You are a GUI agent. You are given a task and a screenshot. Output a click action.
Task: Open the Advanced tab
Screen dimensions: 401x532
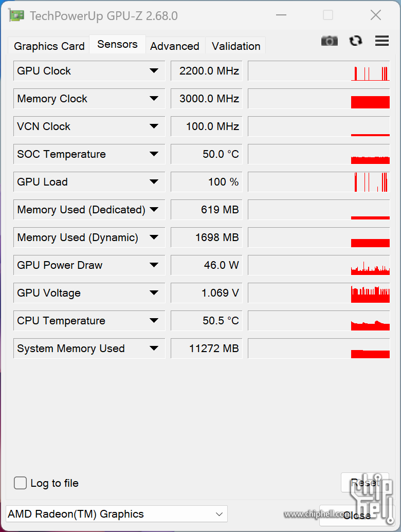175,46
